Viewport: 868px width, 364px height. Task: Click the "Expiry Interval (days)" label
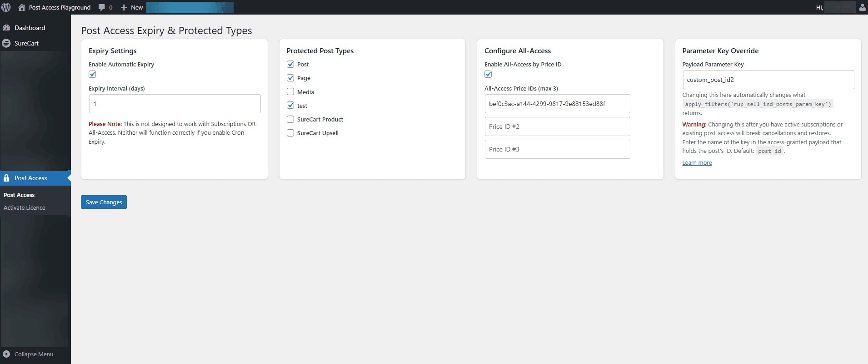pos(117,89)
